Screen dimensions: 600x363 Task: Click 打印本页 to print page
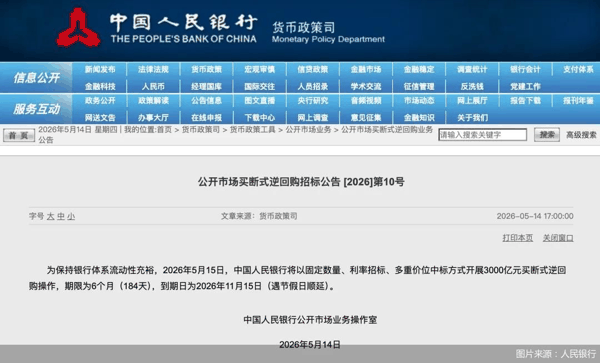point(517,238)
